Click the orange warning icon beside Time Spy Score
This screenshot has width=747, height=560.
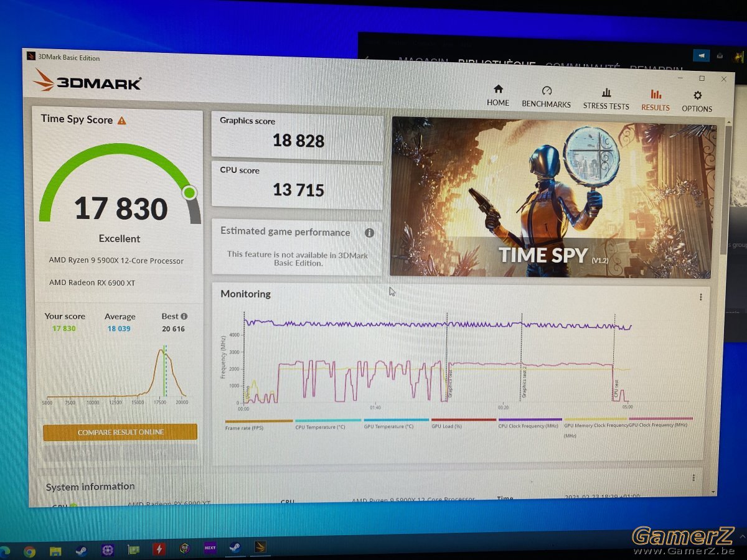point(122,120)
